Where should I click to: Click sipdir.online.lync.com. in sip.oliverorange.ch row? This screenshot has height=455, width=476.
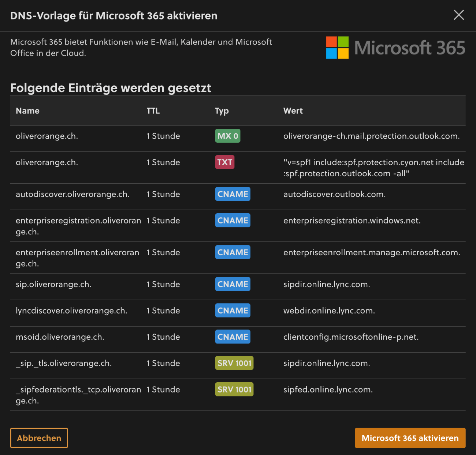(x=327, y=284)
